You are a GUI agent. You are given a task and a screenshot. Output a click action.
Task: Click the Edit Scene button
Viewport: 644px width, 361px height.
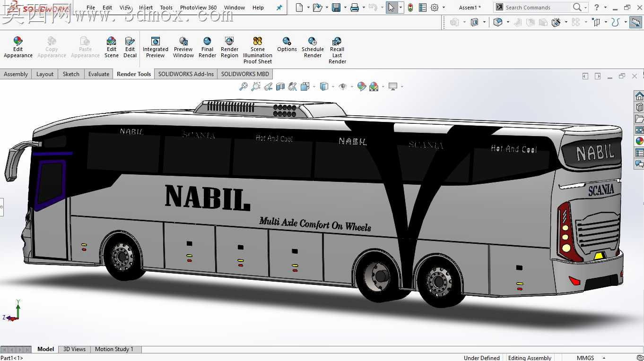[112, 47]
